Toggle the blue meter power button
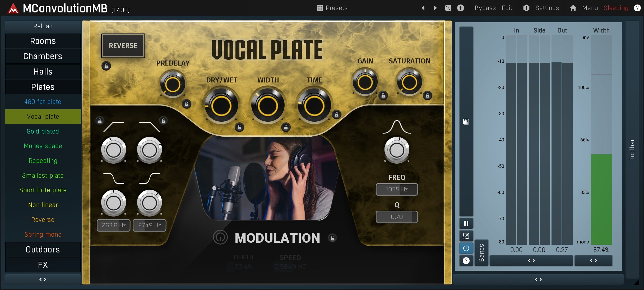 click(x=466, y=248)
